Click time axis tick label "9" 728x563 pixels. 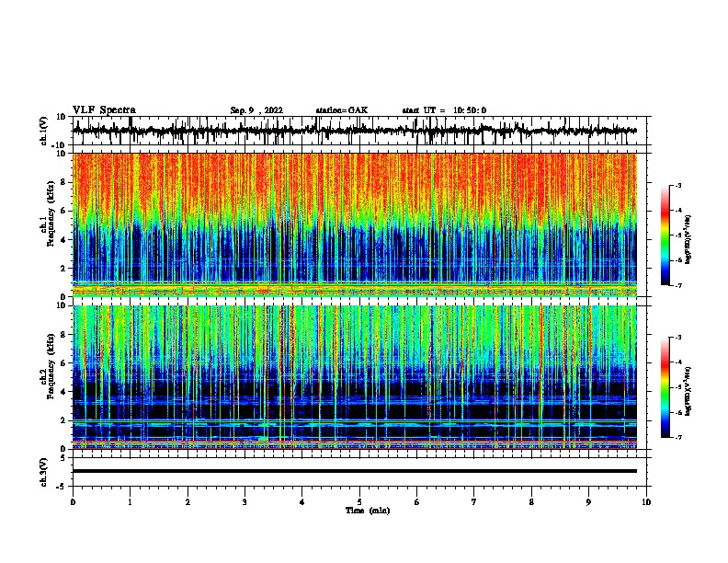(x=588, y=502)
